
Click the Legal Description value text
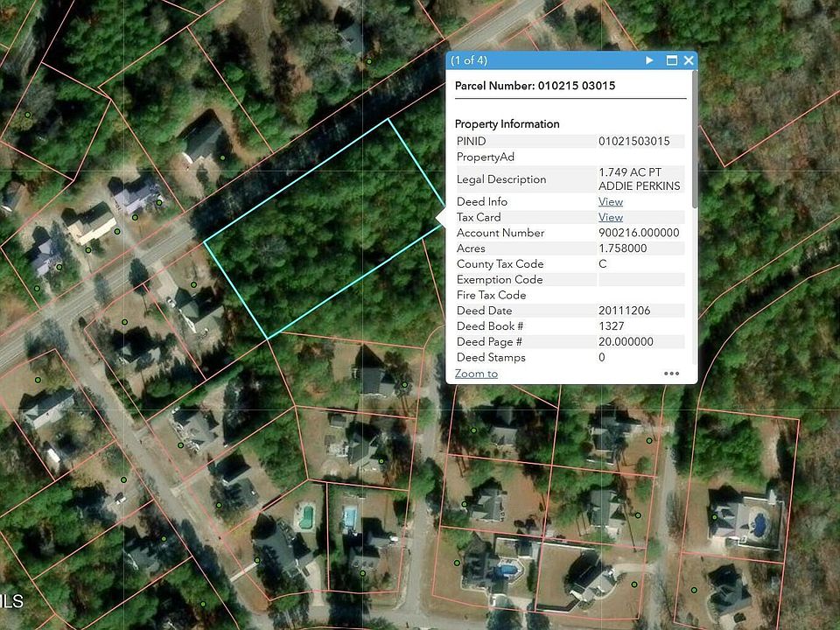click(639, 179)
